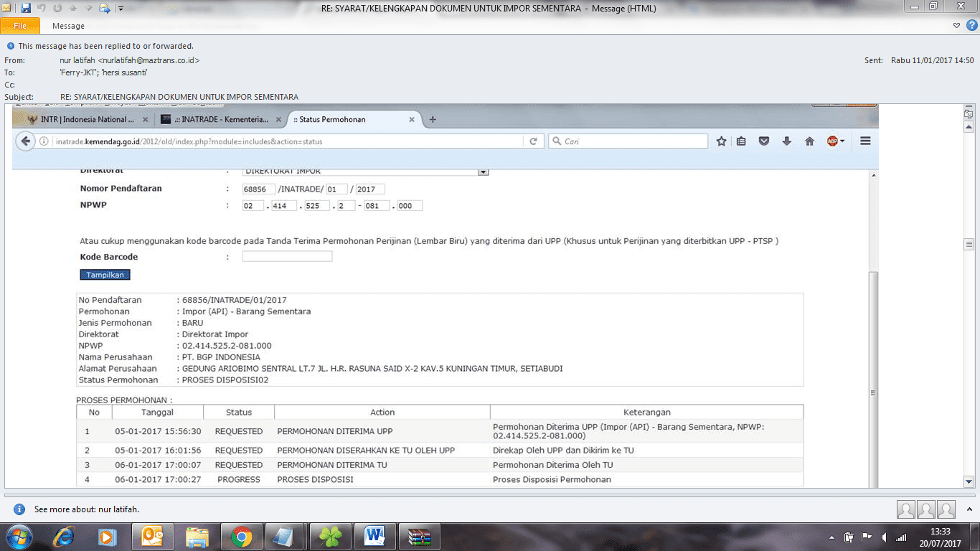This screenshot has width=980, height=551.
Task: Click the site info icon in address bar
Action: [x=43, y=141]
